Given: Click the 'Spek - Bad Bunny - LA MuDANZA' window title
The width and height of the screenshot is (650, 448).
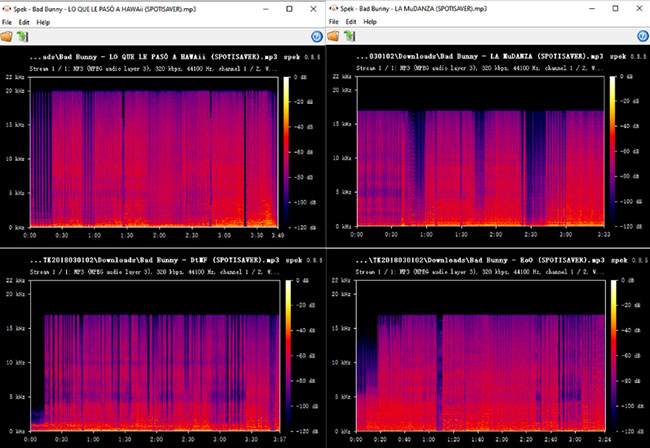Looking at the screenshot, I should [x=413, y=8].
